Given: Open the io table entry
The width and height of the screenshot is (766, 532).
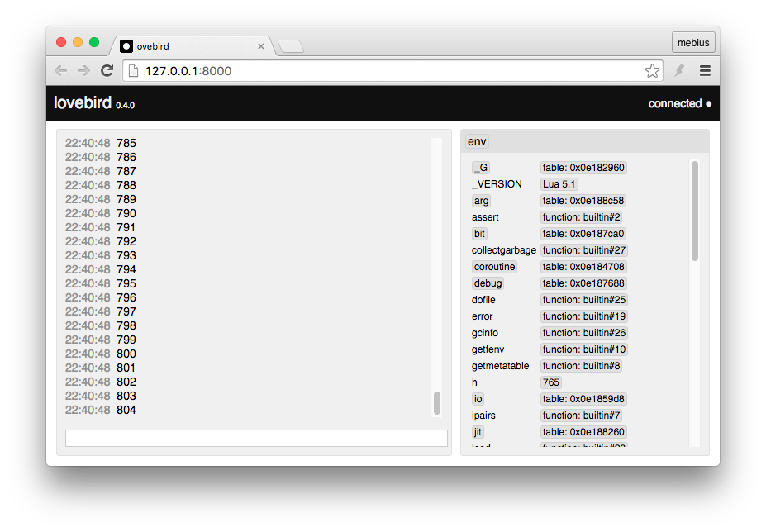Looking at the screenshot, I should (x=478, y=399).
